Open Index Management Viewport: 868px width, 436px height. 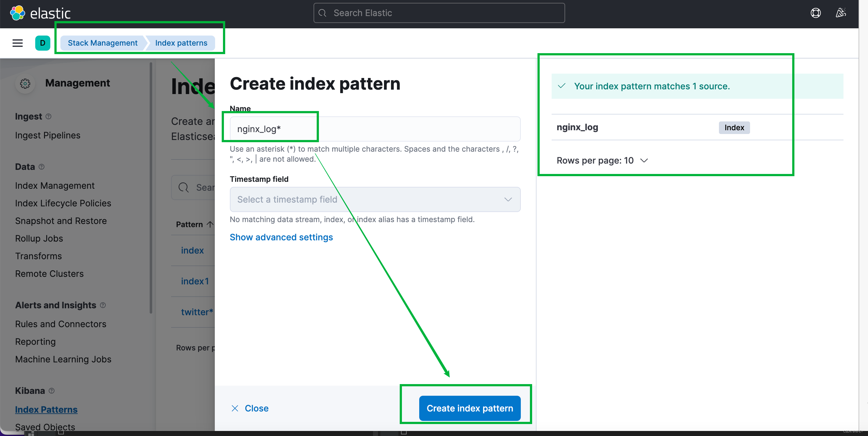coord(55,185)
